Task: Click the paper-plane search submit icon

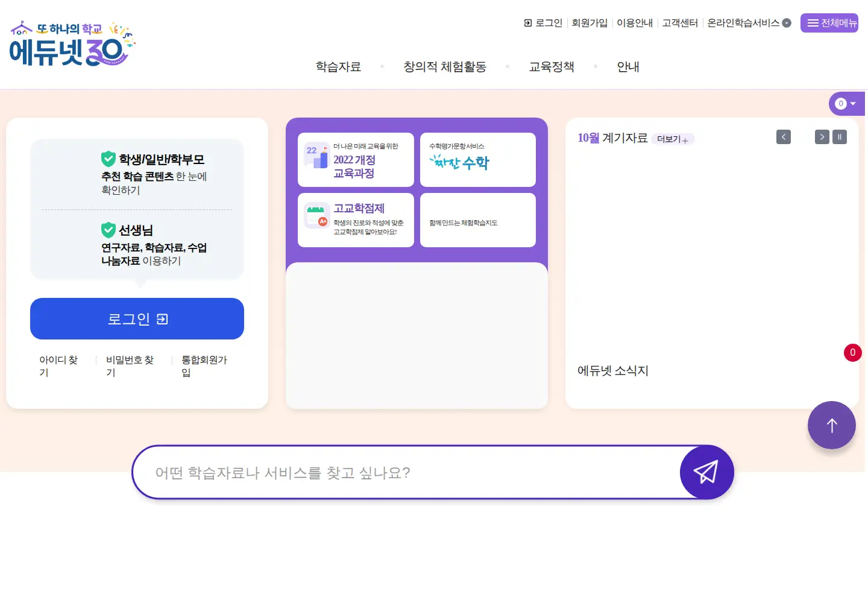Action: (x=706, y=472)
